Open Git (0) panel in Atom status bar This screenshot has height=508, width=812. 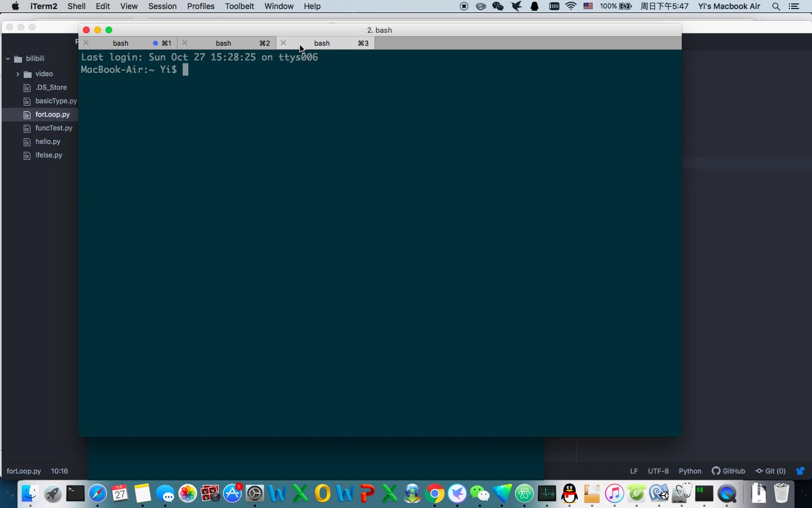pos(770,471)
